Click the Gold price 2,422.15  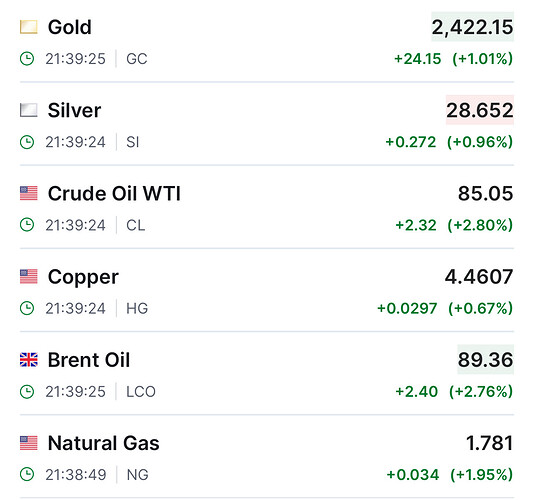coord(472,27)
